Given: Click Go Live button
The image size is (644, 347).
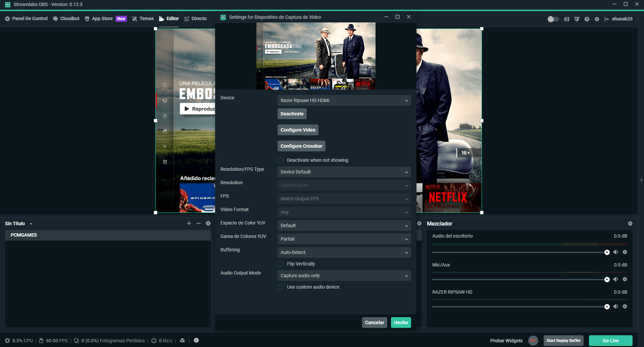Looking at the screenshot, I should tap(610, 341).
